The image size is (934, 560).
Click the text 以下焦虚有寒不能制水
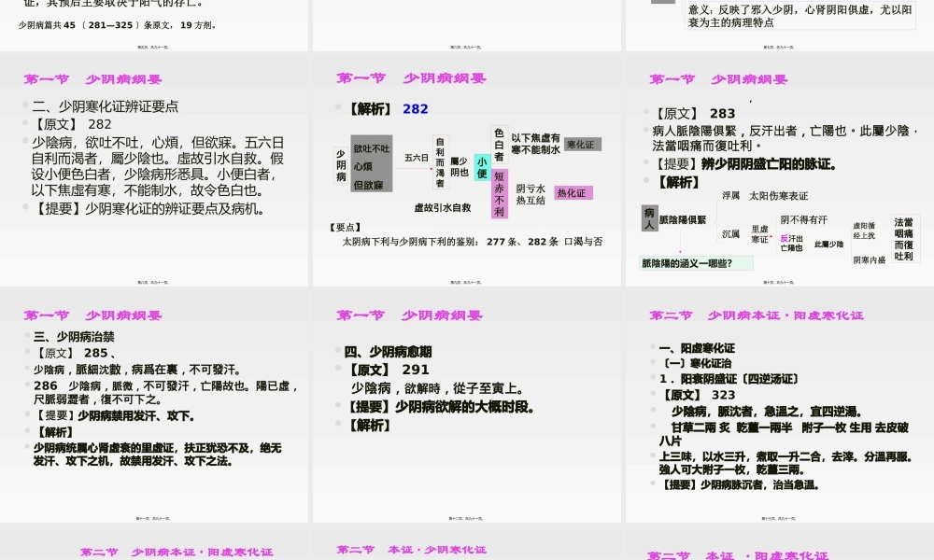(x=535, y=144)
